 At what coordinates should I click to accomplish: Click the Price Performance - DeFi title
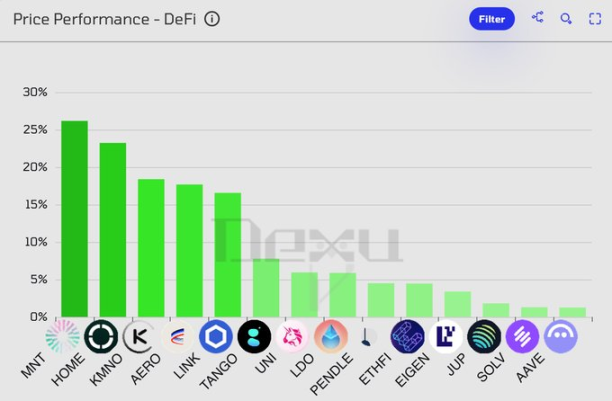tap(105, 18)
